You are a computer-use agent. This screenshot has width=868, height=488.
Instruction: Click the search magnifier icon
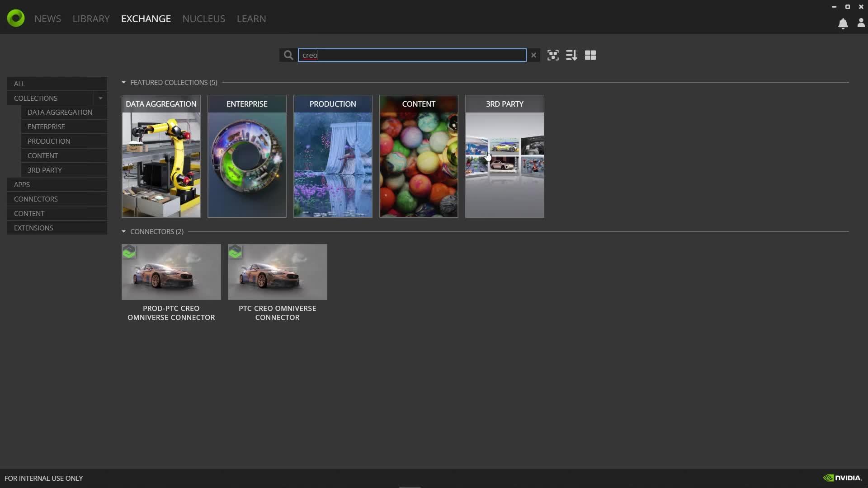click(x=288, y=55)
